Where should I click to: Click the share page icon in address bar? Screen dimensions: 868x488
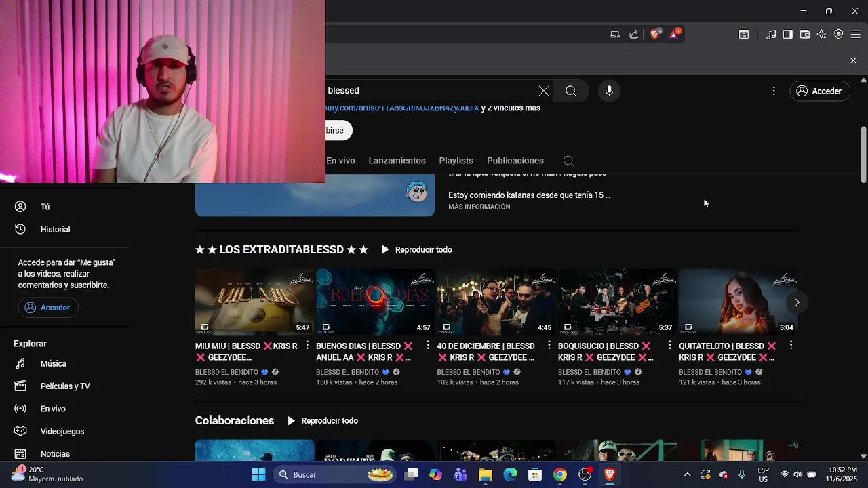tap(634, 34)
